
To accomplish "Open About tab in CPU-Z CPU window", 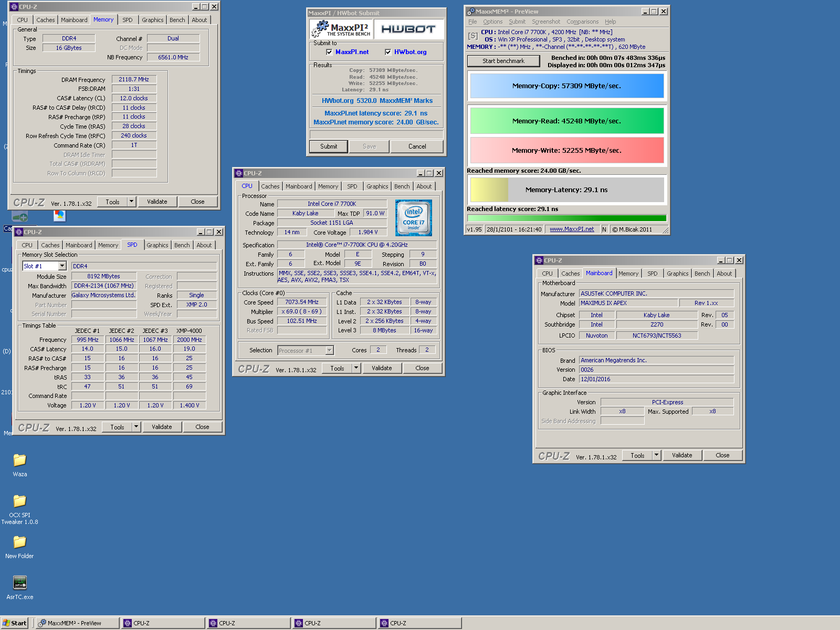I will point(424,186).
